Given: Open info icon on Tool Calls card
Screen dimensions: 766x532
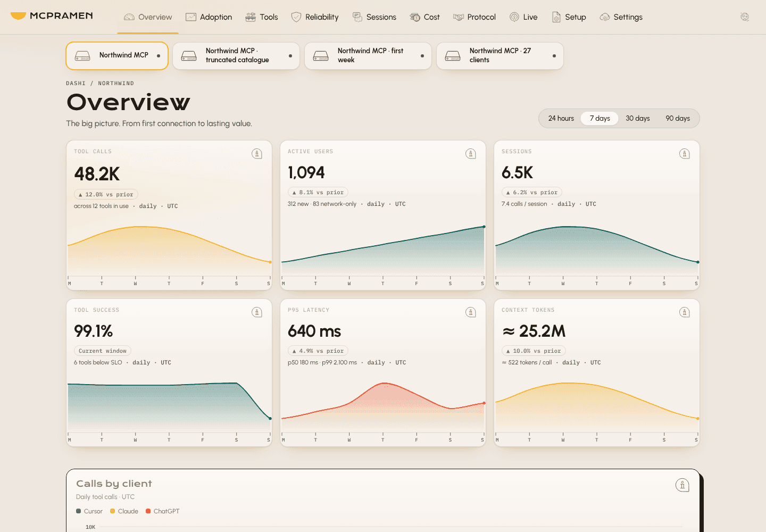Looking at the screenshot, I should tap(257, 154).
